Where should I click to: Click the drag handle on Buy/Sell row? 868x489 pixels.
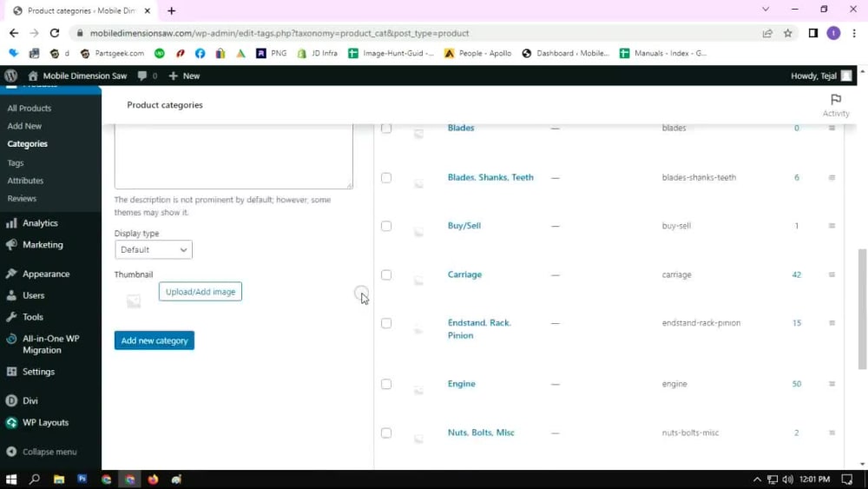pyautogui.click(x=832, y=226)
